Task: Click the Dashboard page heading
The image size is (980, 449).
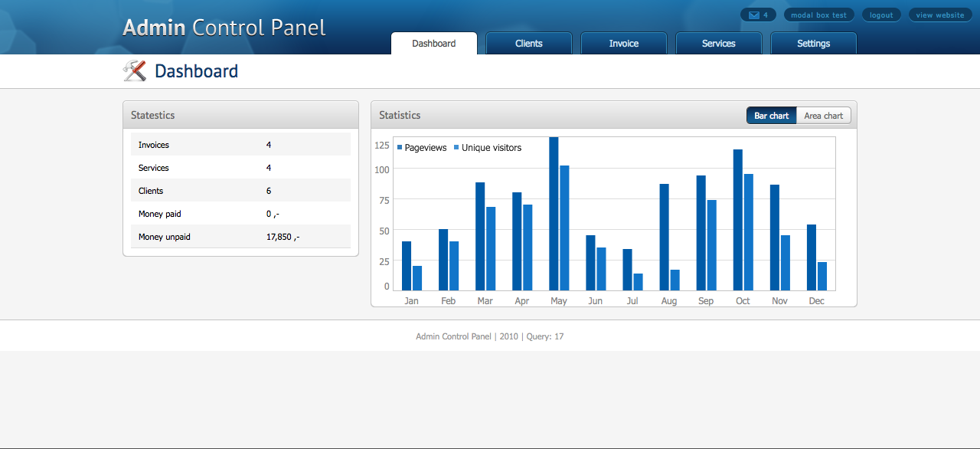Action: point(196,71)
